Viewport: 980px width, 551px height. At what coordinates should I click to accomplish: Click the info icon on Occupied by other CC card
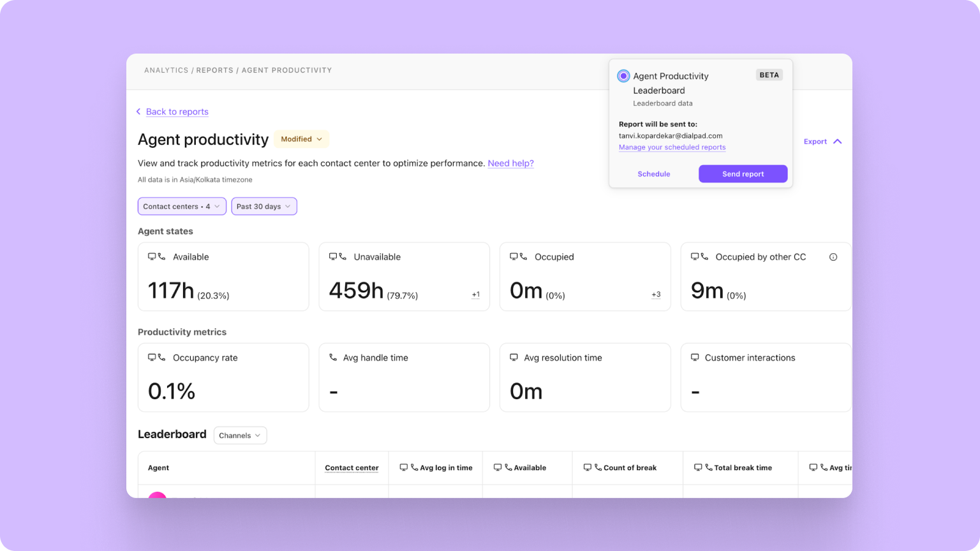click(x=833, y=256)
